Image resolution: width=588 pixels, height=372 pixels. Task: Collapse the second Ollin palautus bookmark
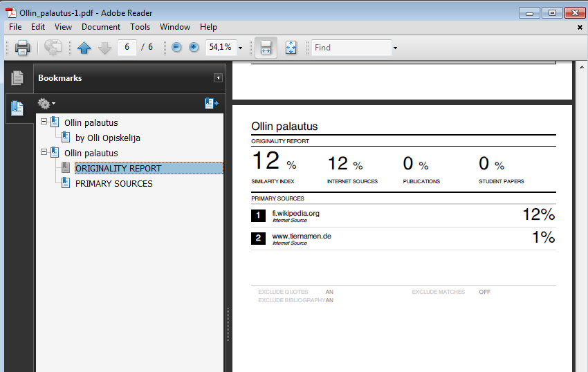[44, 152]
